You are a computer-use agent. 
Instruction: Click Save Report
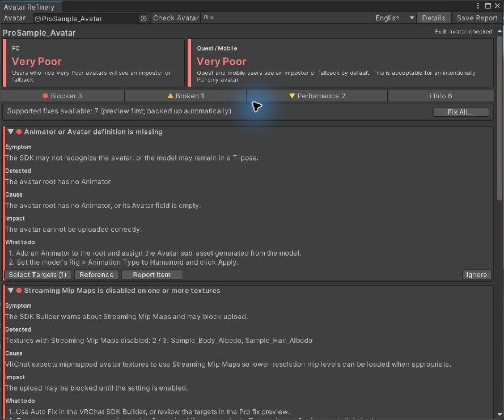pyautogui.click(x=477, y=18)
